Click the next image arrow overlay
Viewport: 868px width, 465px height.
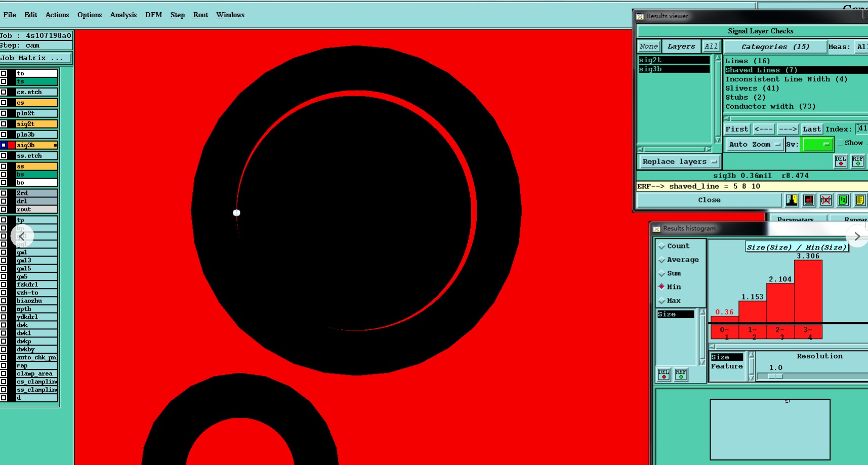pyautogui.click(x=857, y=236)
